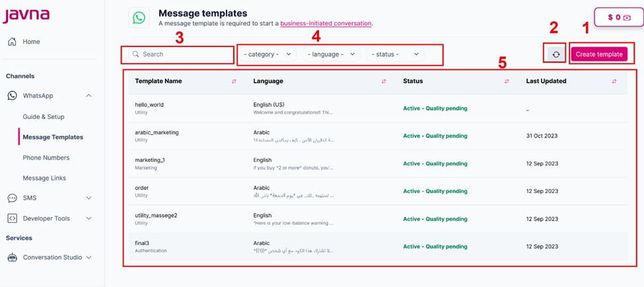Open SMS channel menu
This screenshot has height=287, width=644.
coord(30,198)
